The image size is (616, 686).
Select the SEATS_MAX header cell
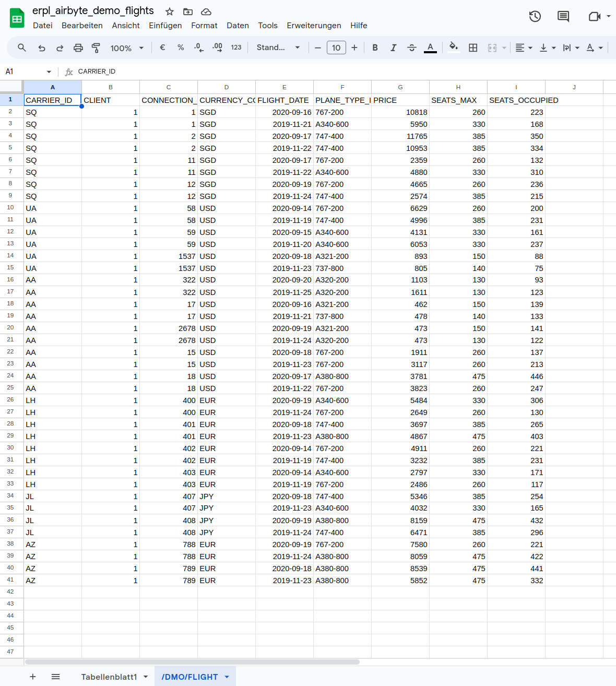tap(458, 100)
